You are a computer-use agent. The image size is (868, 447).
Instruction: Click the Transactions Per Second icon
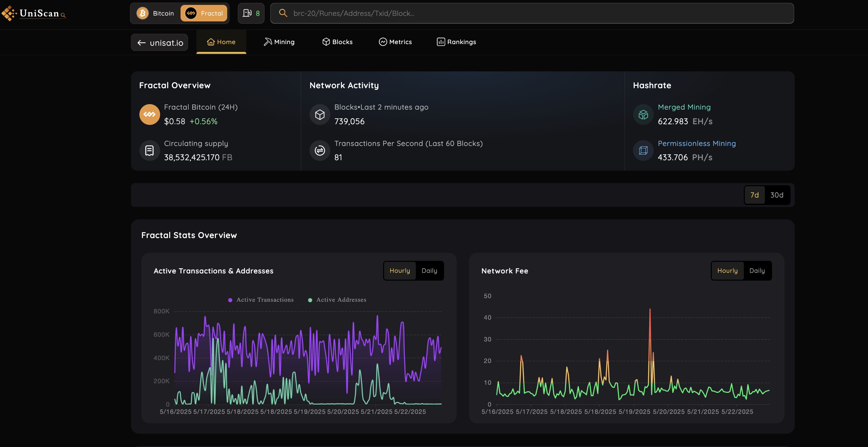[320, 150]
